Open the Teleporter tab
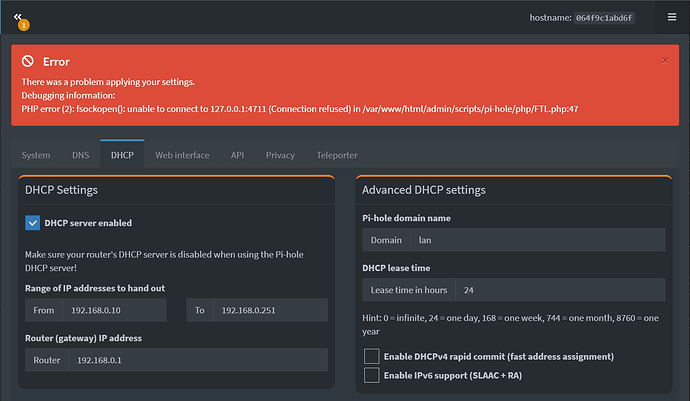The image size is (690, 401). 337,155
